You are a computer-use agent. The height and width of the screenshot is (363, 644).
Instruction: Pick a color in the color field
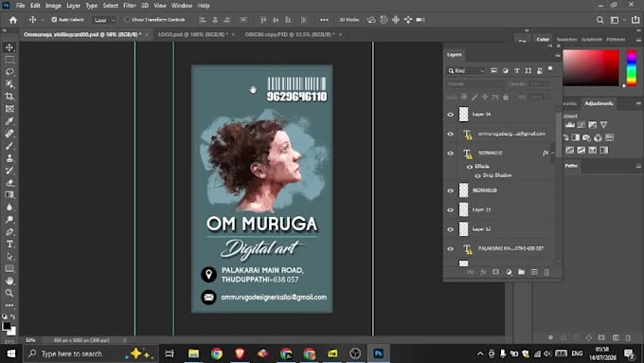591,68
